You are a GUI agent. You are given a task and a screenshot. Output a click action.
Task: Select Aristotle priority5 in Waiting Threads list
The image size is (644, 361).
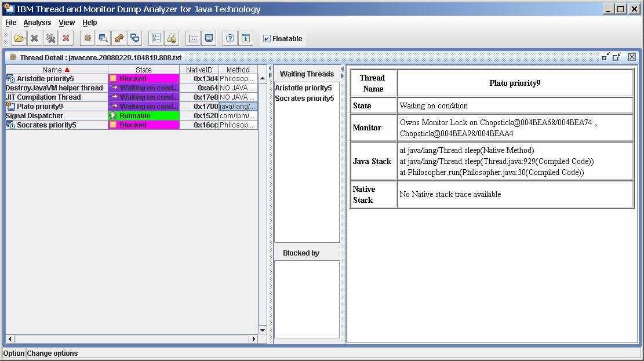[303, 88]
